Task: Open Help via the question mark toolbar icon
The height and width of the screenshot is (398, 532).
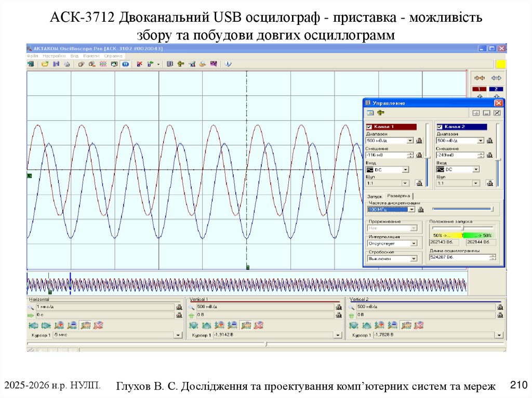Action: (227, 64)
